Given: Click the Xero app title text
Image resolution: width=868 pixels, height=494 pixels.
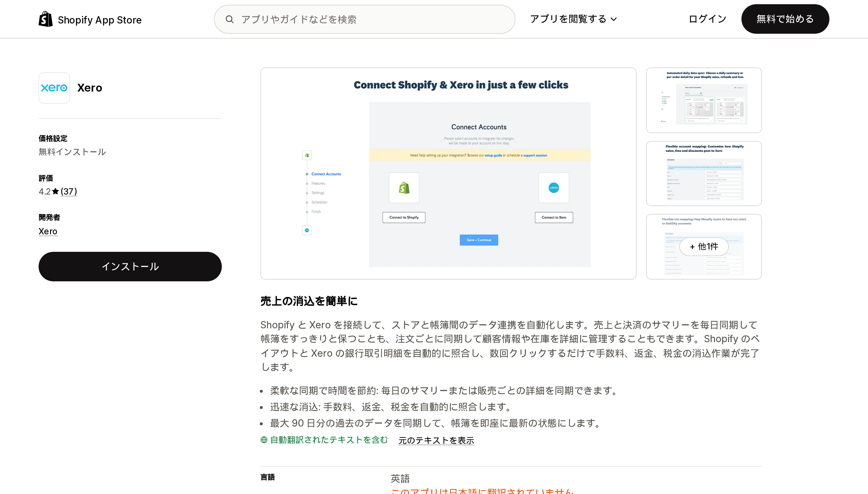Looking at the screenshot, I should [90, 88].
